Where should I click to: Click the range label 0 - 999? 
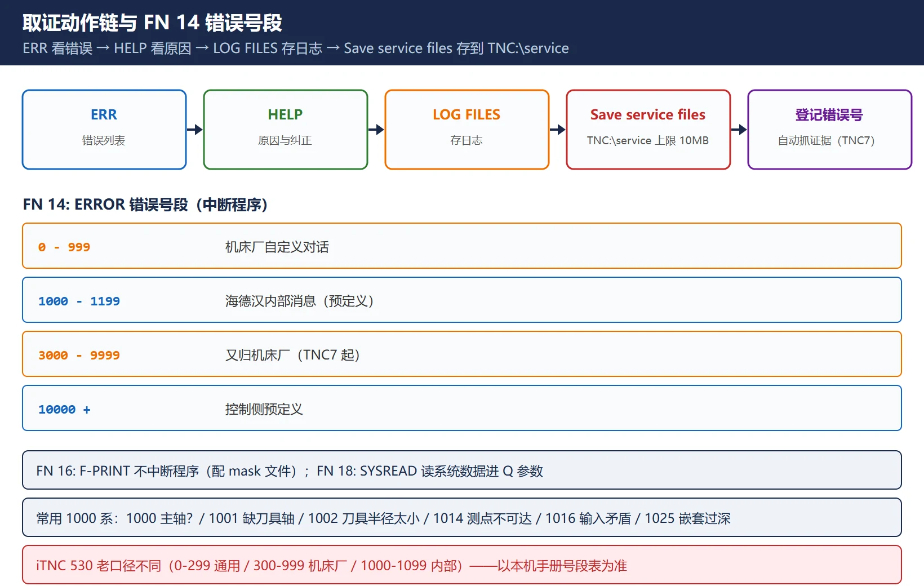(x=64, y=247)
